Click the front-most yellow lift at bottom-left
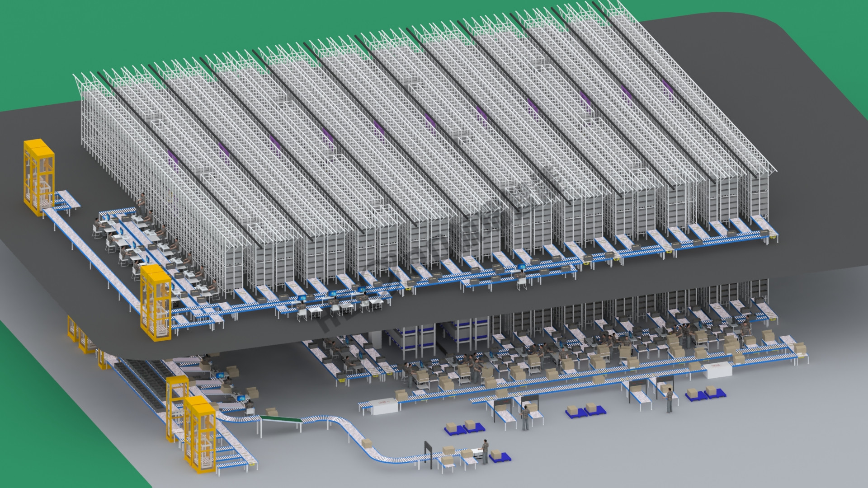This screenshot has height=488, width=868. pos(200,434)
